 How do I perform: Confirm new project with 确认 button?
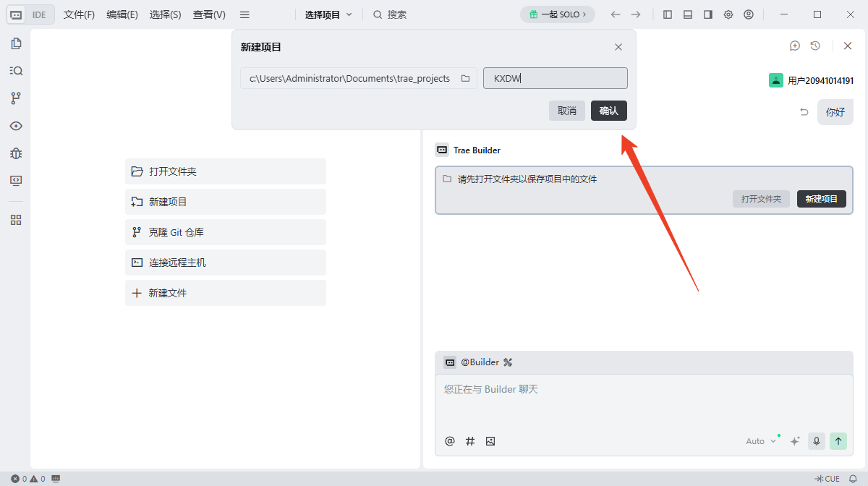click(608, 111)
